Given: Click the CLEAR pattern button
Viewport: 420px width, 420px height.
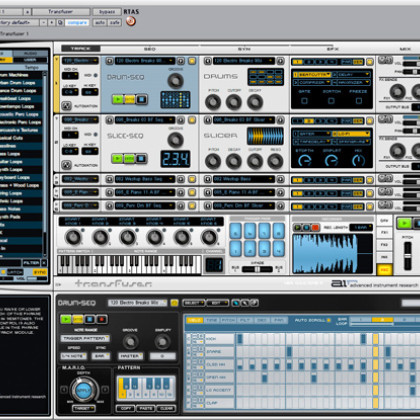Looking at the screenshot, I should click(x=166, y=408).
